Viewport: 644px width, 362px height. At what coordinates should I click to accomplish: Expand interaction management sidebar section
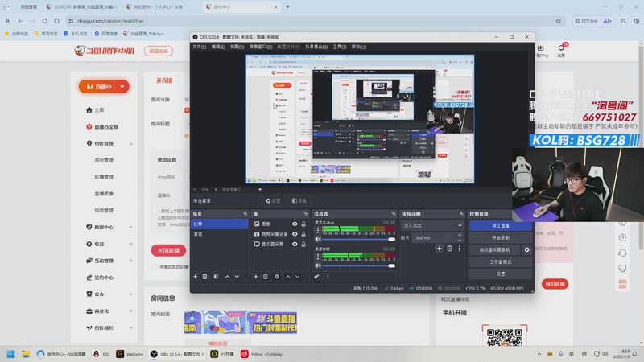coord(130,261)
